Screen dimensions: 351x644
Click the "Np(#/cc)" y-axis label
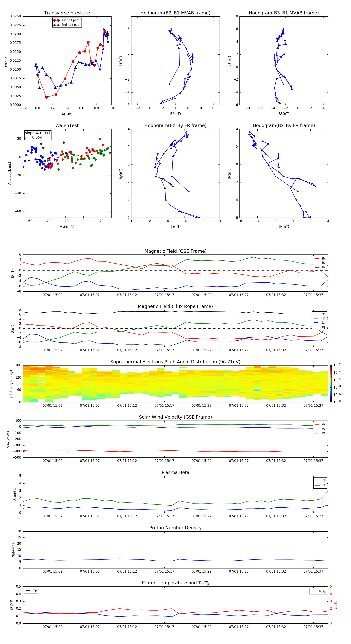[13, 550]
